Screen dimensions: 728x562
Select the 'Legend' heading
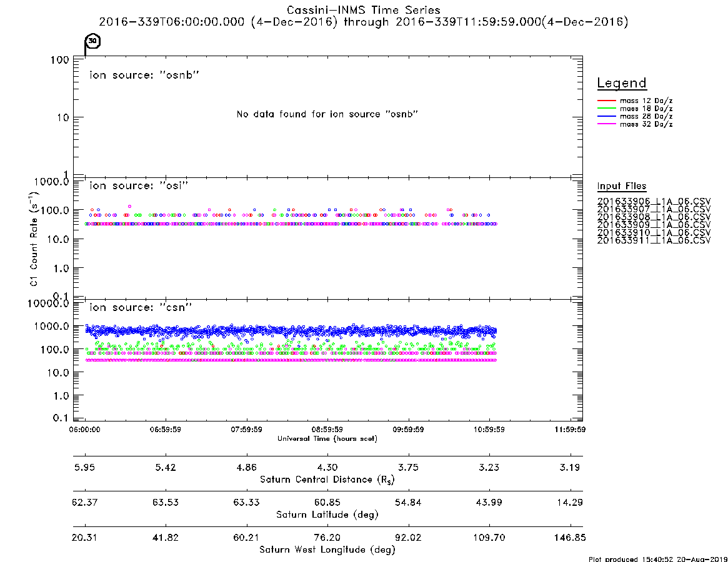point(622,83)
